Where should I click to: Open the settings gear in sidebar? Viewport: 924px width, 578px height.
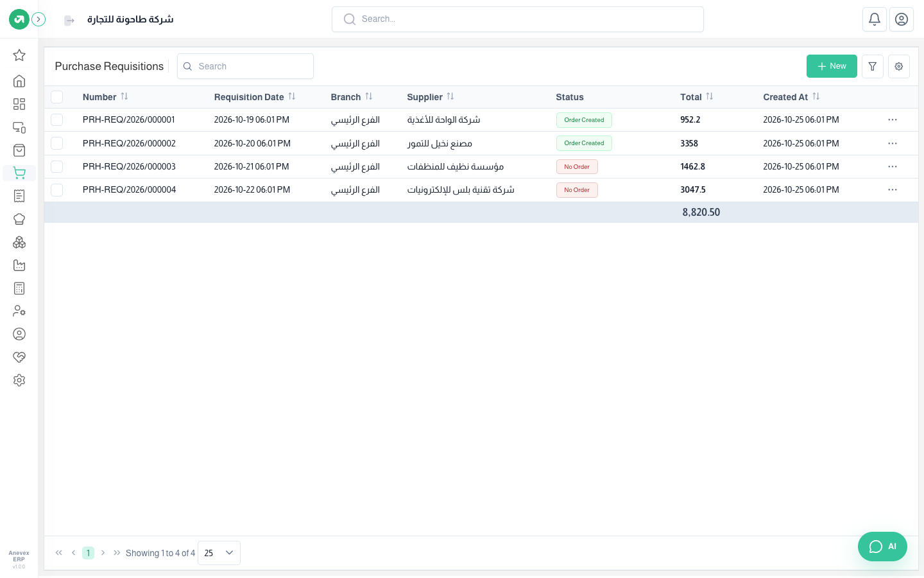pos(19,380)
